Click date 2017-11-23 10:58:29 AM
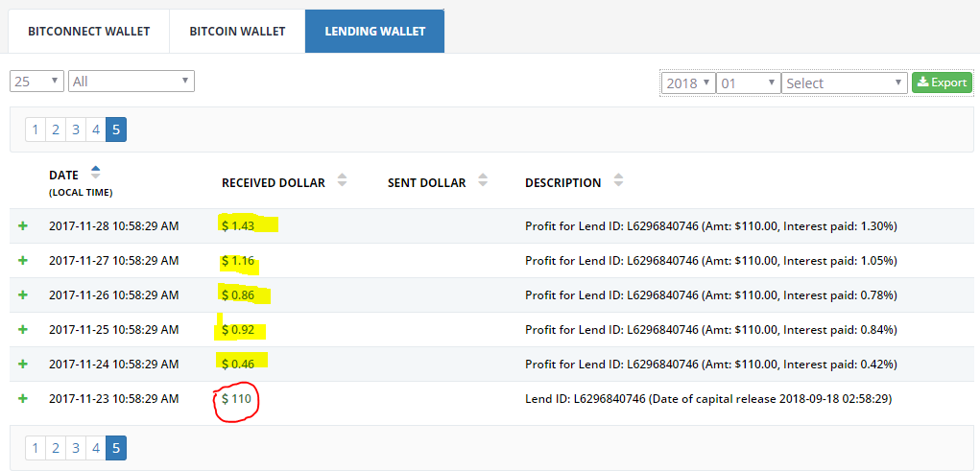Screen dimensions: 980x471 coord(114,398)
